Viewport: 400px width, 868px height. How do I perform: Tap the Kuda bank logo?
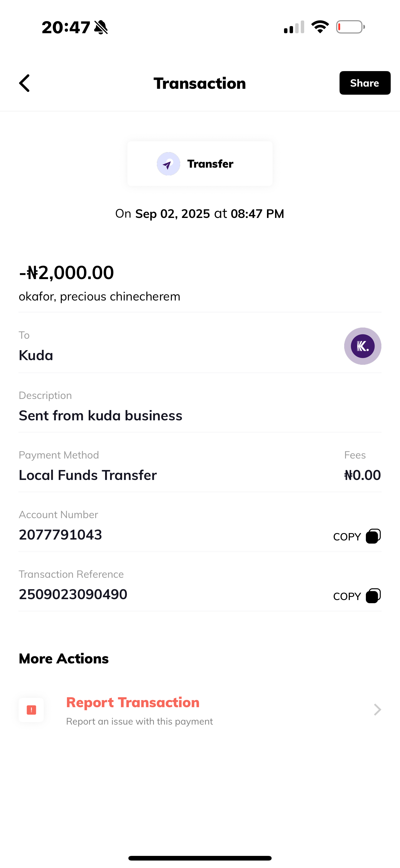362,346
